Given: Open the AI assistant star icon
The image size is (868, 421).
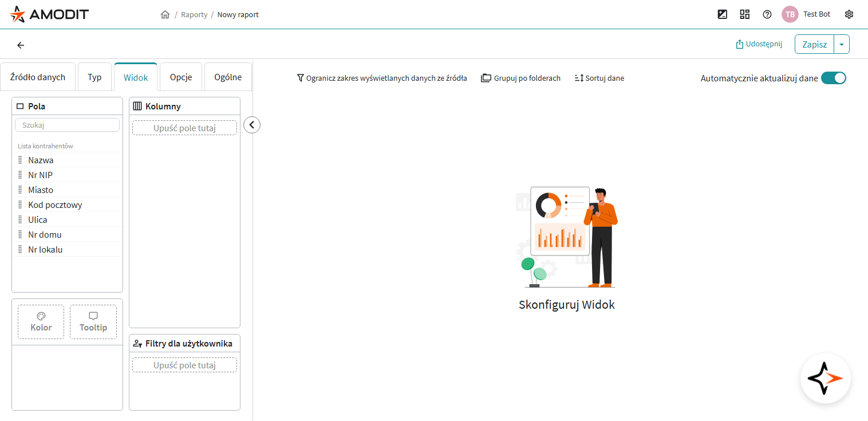Looking at the screenshot, I should 825,379.
